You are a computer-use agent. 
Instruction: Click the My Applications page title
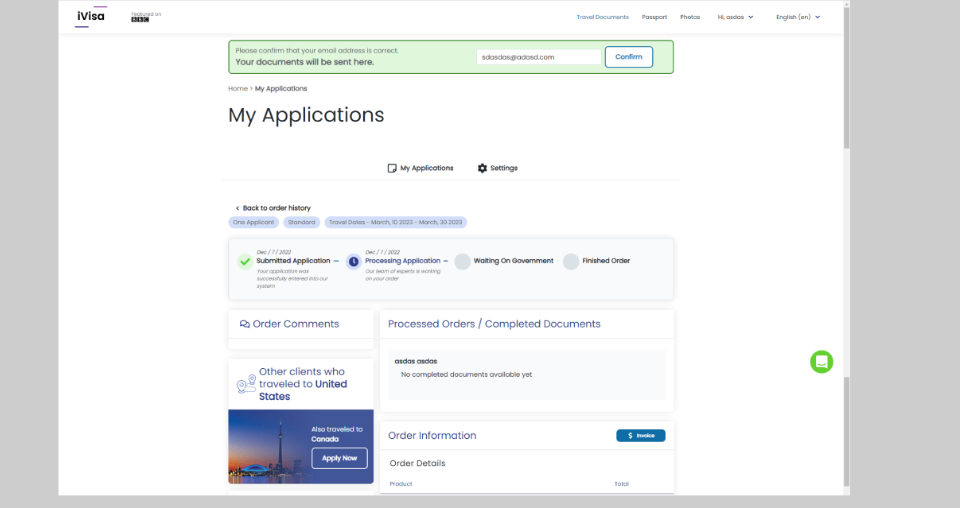point(306,115)
